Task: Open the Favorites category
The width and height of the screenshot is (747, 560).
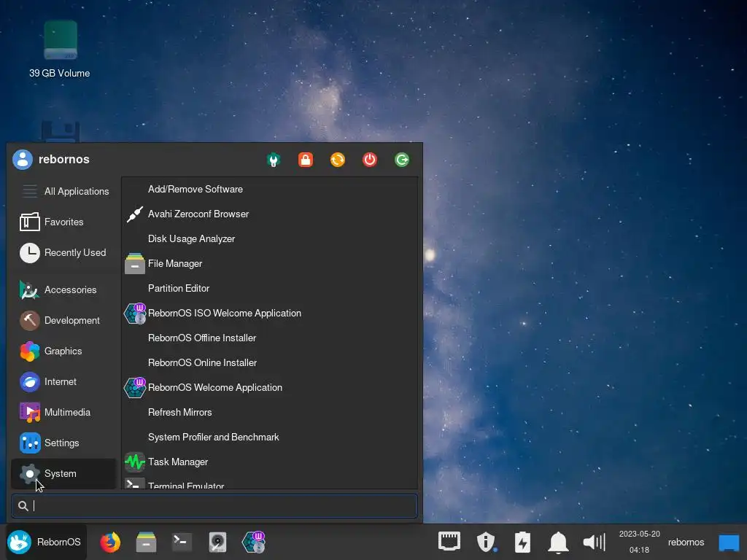Action: click(64, 222)
